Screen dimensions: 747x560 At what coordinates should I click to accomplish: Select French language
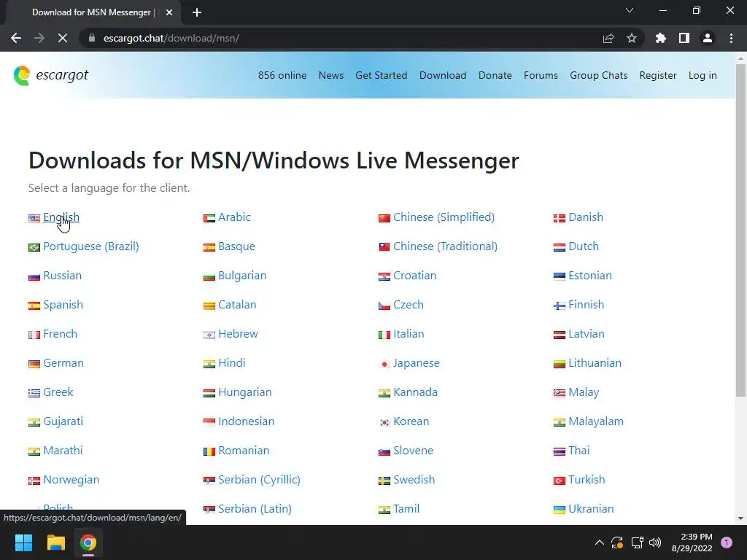tap(60, 333)
